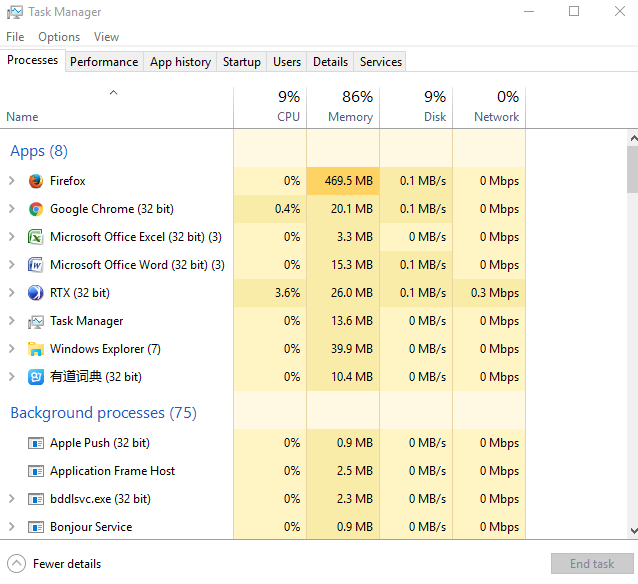Select the Microsoft Office Word 15.3 MB cell

tap(343, 265)
